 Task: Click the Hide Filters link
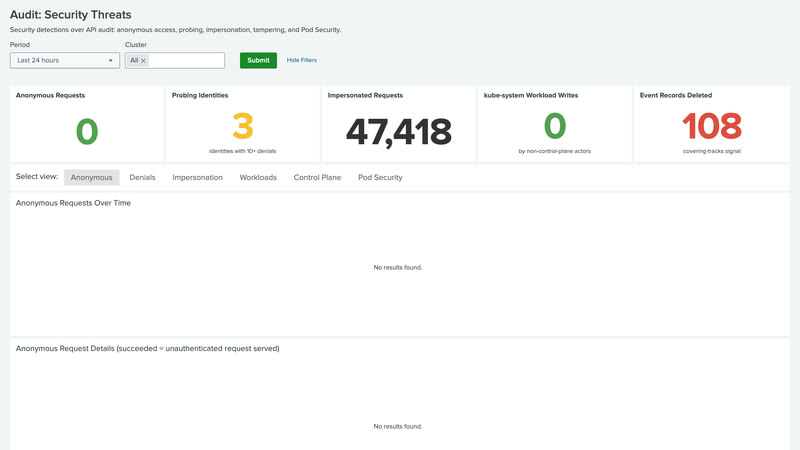(x=302, y=60)
